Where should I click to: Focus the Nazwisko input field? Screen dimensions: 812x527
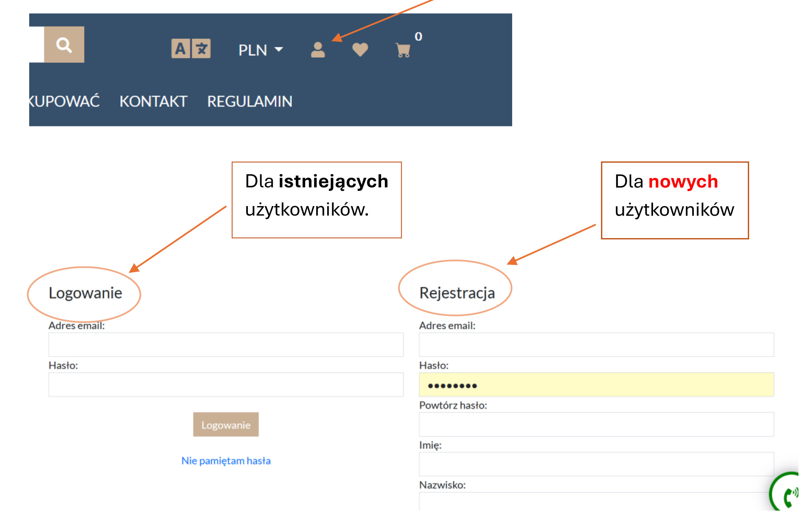point(597,501)
